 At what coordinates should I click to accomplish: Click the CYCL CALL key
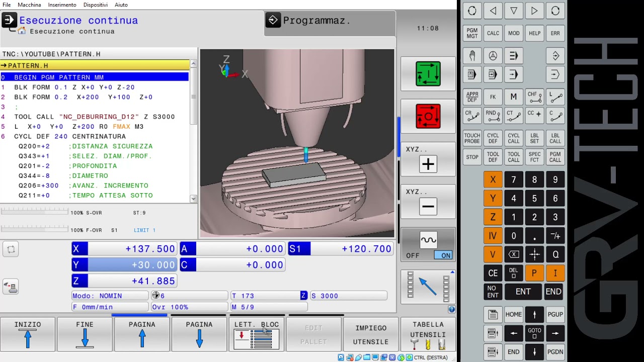pos(514,138)
